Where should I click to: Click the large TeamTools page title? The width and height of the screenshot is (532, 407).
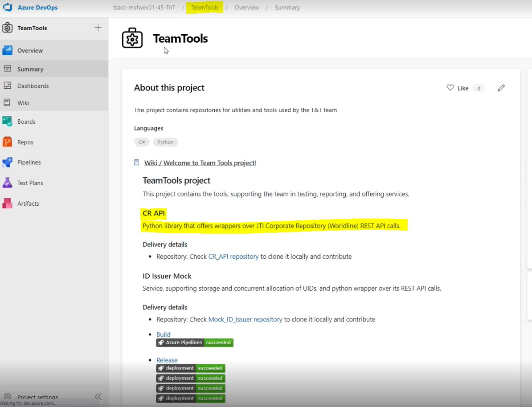coord(180,38)
